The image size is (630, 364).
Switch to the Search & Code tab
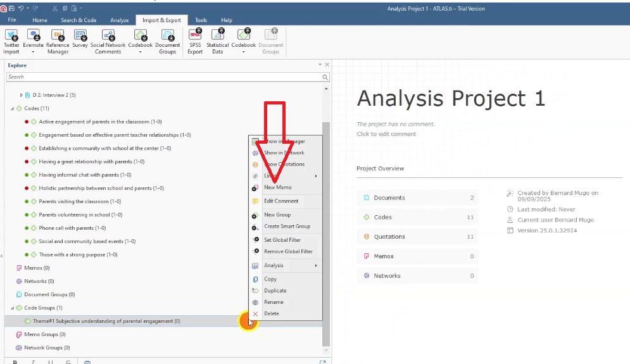pos(79,20)
